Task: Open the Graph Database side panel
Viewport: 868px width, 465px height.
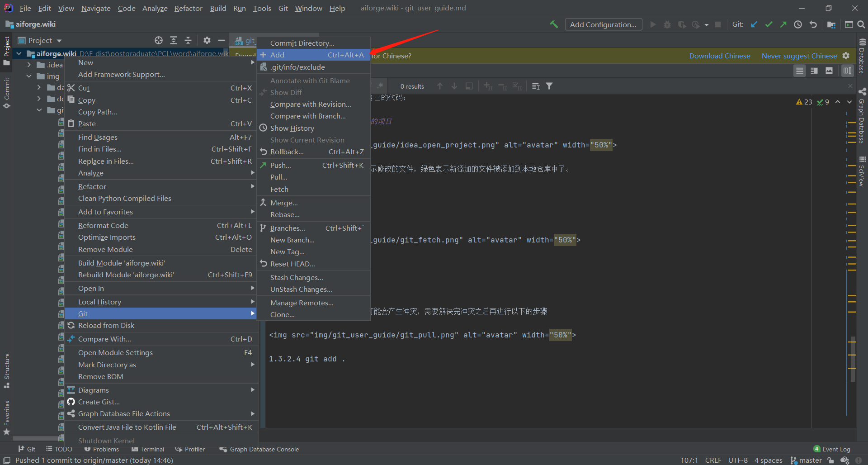Action: (862, 116)
